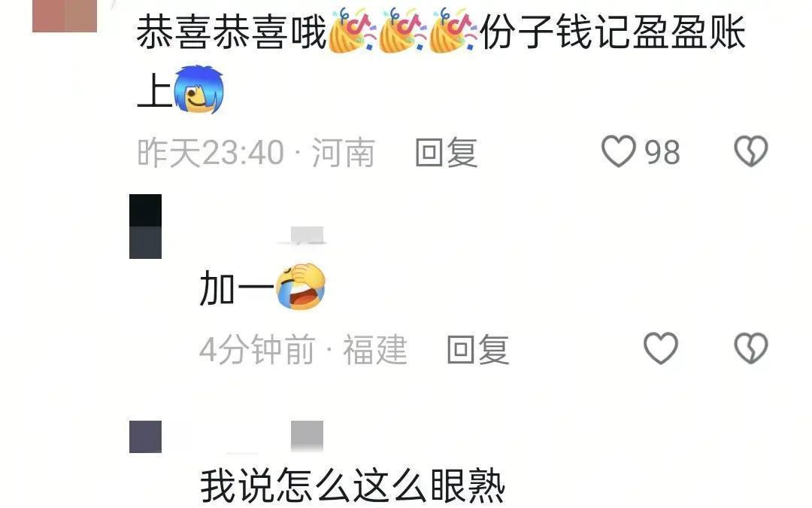Tap the first party popper emoji

[x=353, y=31]
